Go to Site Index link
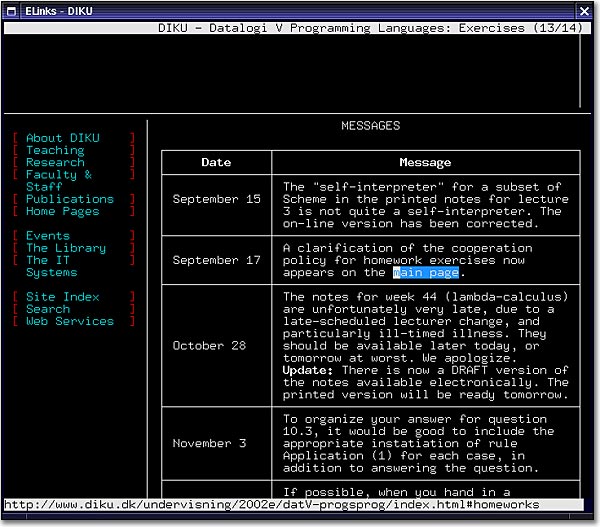The image size is (600, 527). [63, 297]
